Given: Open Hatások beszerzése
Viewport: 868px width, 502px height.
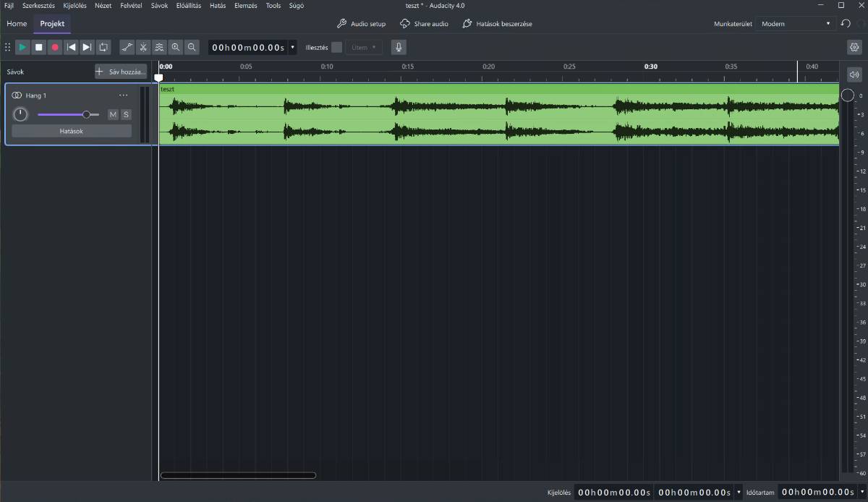Looking at the screenshot, I should [x=497, y=24].
